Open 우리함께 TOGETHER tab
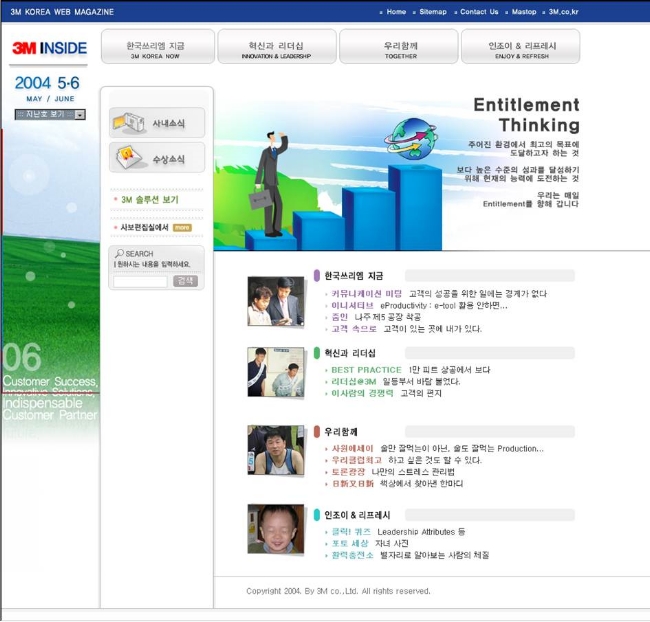650x622 pixels. coord(398,46)
